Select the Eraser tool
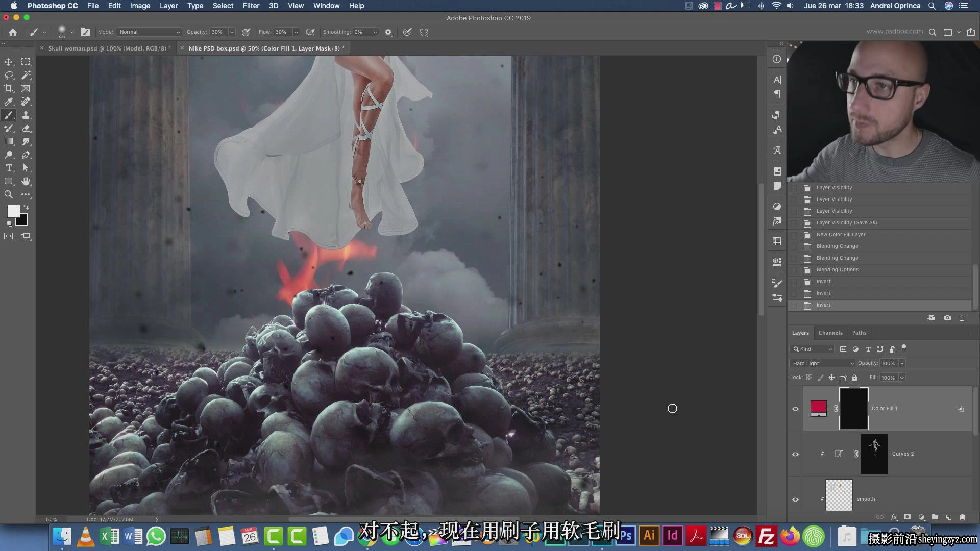The image size is (980, 551). (26, 128)
